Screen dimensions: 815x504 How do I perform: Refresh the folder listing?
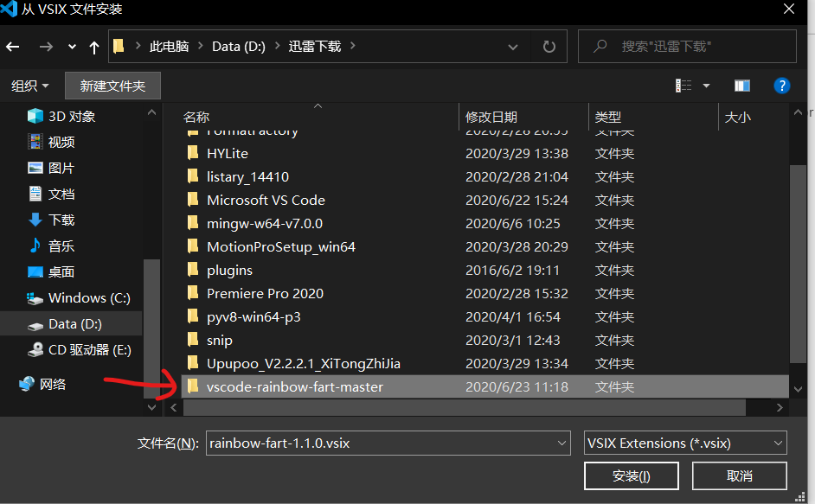click(x=549, y=47)
